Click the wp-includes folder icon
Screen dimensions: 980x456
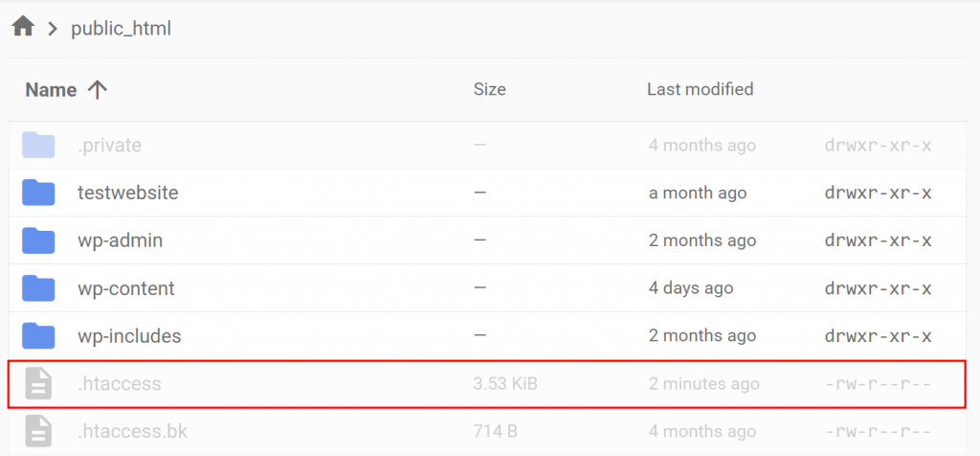[38, 336]
